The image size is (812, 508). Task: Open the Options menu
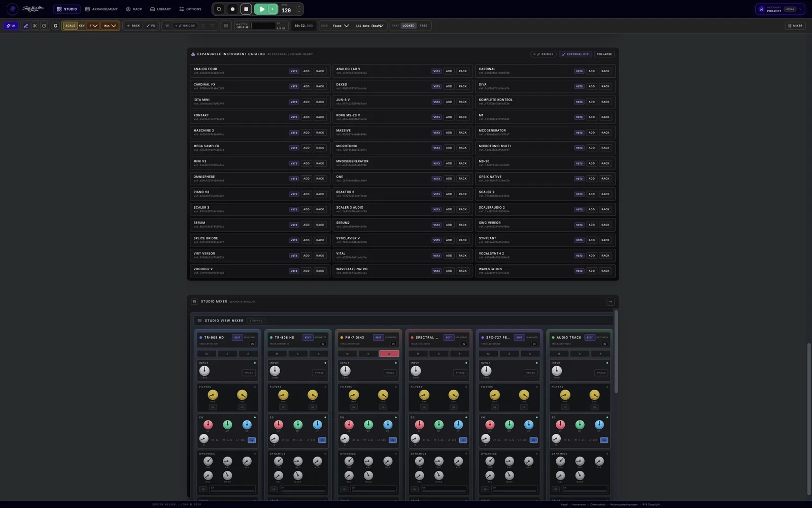pos(190,9)
